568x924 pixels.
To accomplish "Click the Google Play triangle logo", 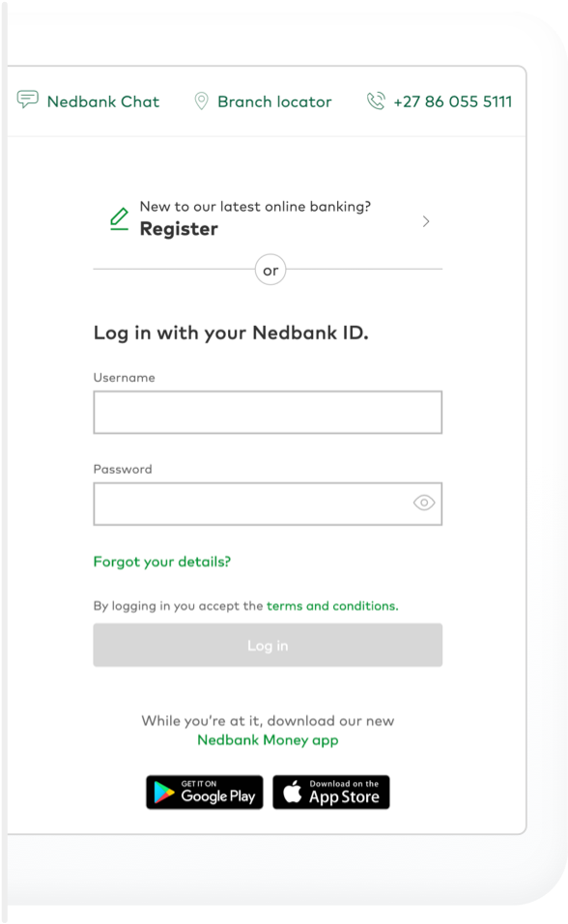I will click(163, 793).
